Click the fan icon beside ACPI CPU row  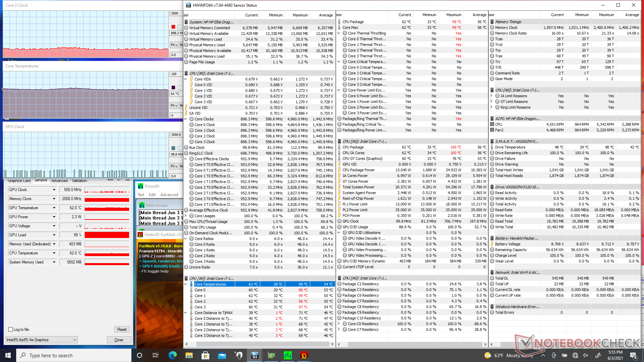click(x=492, y=124)
